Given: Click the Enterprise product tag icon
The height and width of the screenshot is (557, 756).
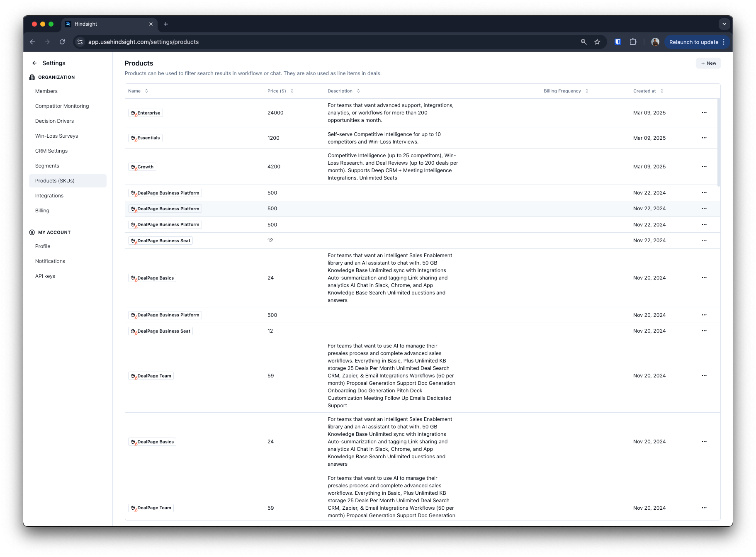Looking at the screenshot, I should pyautogui.click(x=133, y=113).
